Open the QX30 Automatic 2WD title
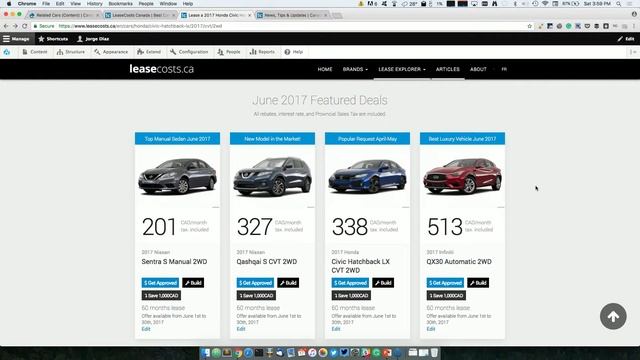 (x=459, y=262)
